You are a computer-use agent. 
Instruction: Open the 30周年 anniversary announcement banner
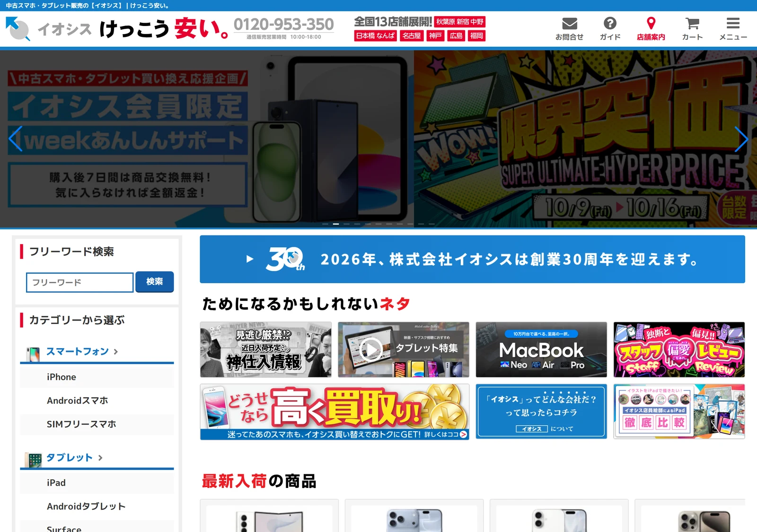pos(472,259)
